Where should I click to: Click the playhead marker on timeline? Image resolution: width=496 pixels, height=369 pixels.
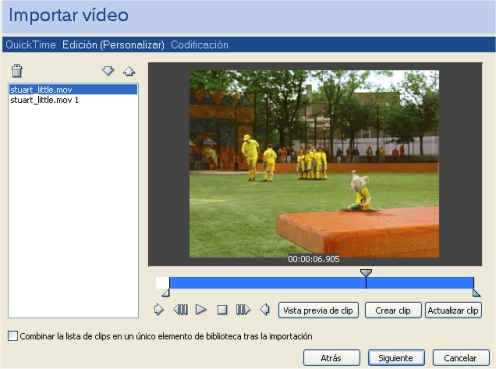pyautogui.click(x=366, y=273)
